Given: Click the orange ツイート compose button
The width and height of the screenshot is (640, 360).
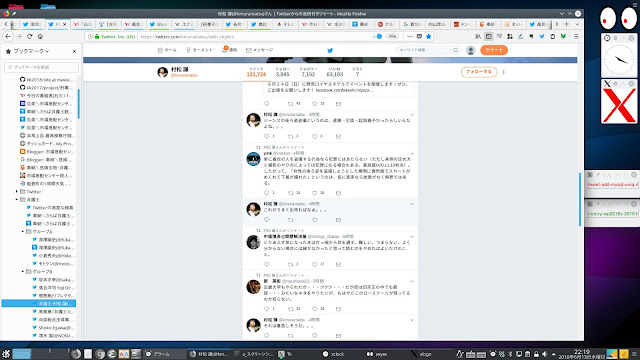Looking at the screenshot, I should [x=494, y=50].
